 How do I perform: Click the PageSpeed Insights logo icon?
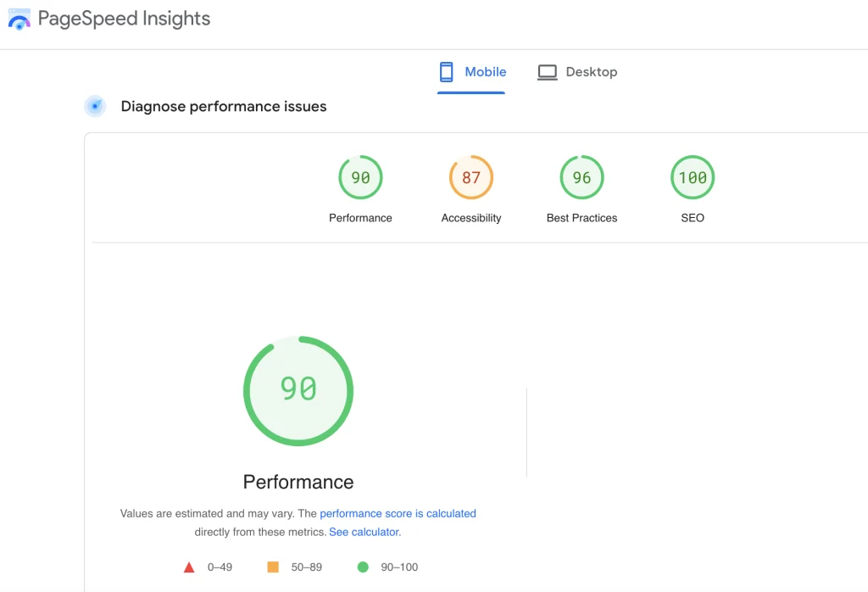click(x=19, y=20)
